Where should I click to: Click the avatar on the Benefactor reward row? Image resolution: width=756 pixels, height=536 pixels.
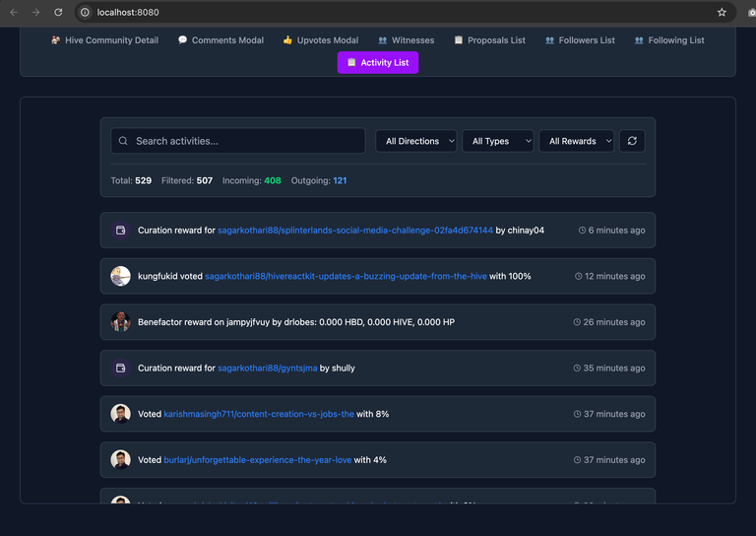pyautogui.click(x=120, y=322)
